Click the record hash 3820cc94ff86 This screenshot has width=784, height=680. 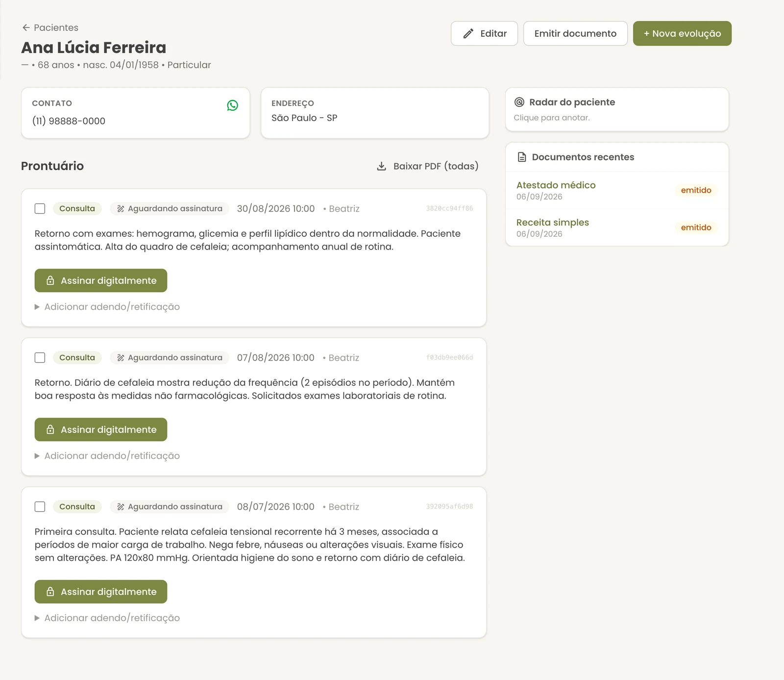tap(449, 208)
